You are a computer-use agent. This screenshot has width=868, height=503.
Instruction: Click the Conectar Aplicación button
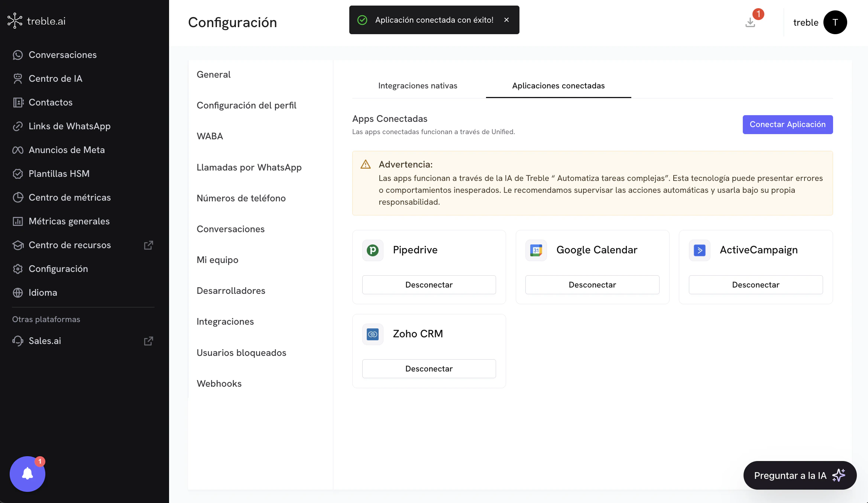coord(787,124)
